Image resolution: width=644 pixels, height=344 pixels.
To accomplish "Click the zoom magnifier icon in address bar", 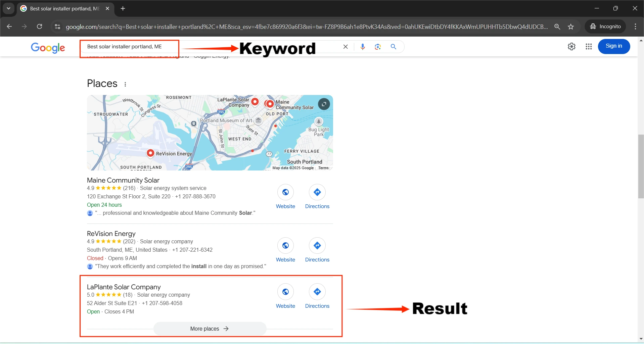I will [557, 27].
